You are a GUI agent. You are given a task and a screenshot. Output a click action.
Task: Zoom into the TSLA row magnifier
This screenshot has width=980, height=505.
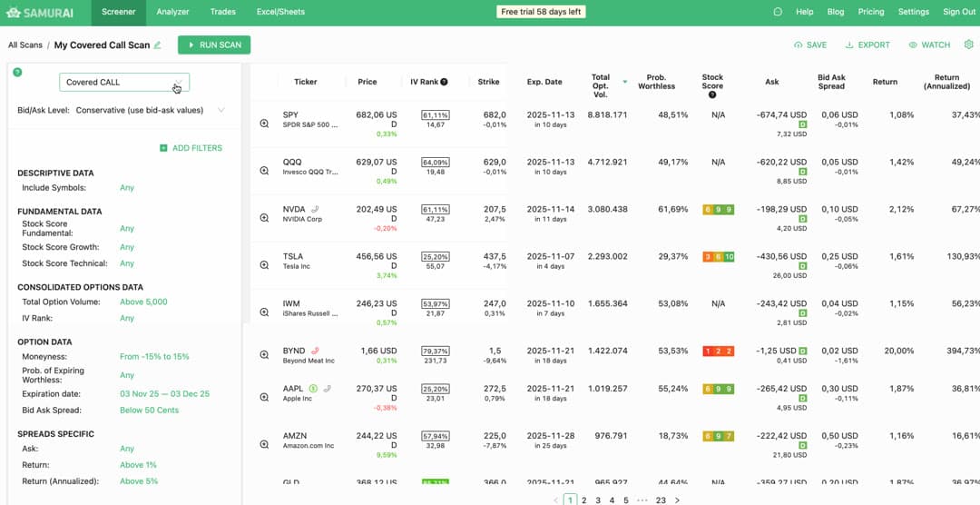click(x=264, y=264)
